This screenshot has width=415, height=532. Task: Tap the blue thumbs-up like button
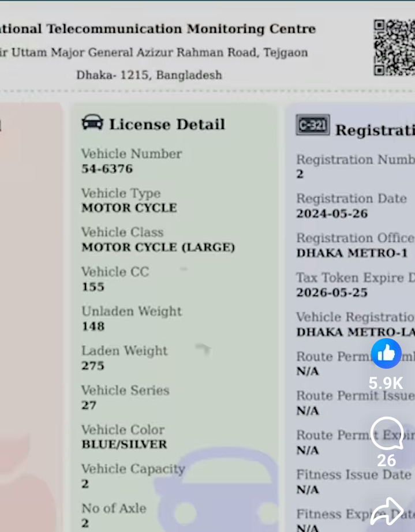tap(386, 353)
